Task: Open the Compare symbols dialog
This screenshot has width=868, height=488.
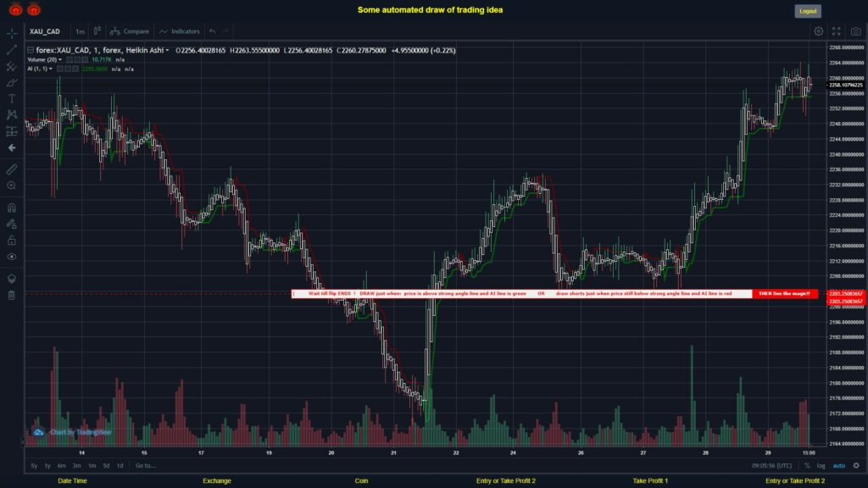Action: 130,31
